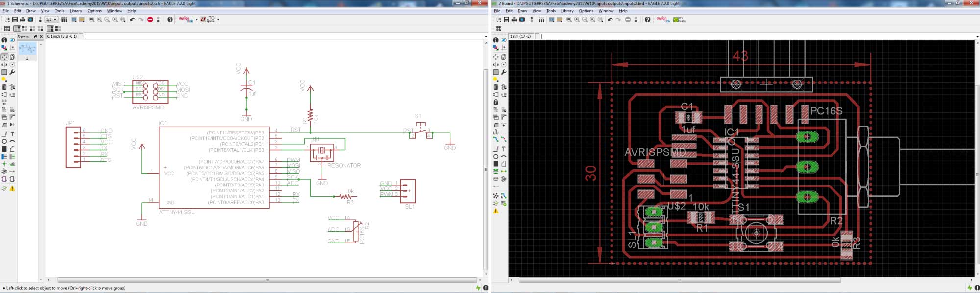Screen dimensions: 980x293
Task: Click the Stop icon in schematic toolbar
Action: (x=150, y=20)
